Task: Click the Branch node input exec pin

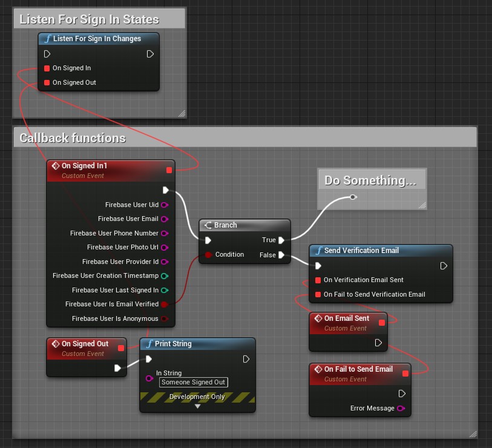Action: 208,240
